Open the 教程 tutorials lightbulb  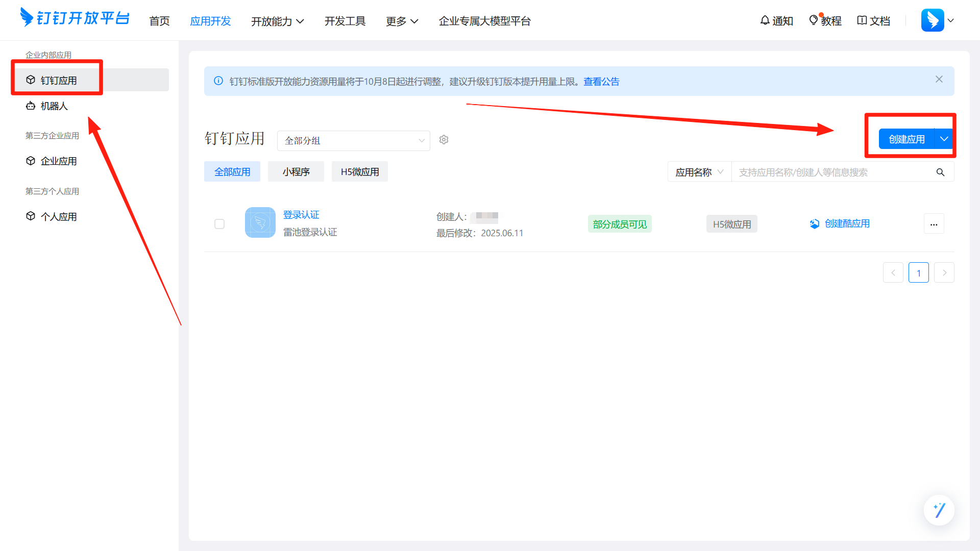click(x=825, y=20)
